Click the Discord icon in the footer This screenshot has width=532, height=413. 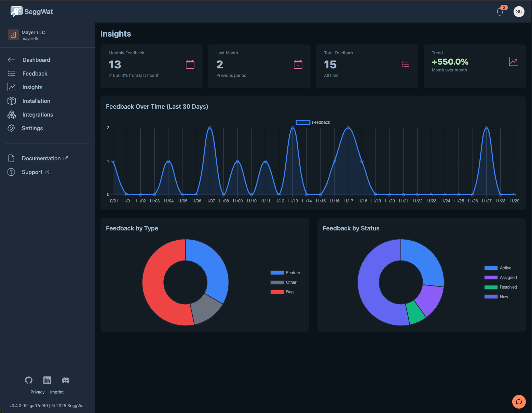click(x=65, y=380)
